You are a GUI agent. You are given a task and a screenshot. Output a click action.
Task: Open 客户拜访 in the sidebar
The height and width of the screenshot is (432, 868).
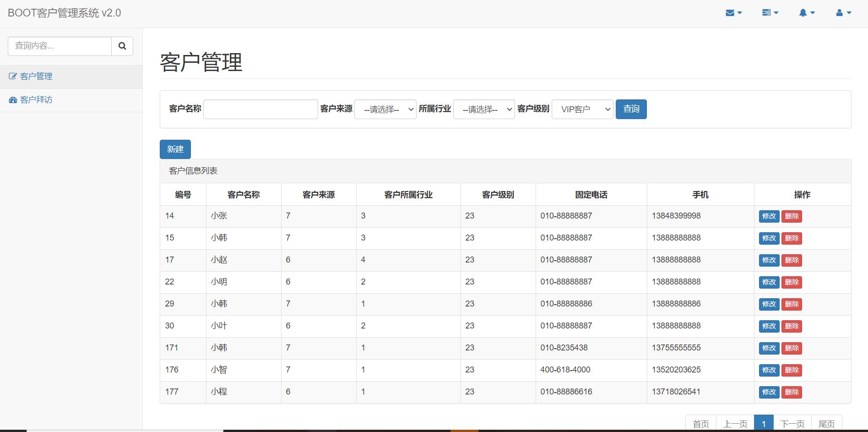[71, 100]
